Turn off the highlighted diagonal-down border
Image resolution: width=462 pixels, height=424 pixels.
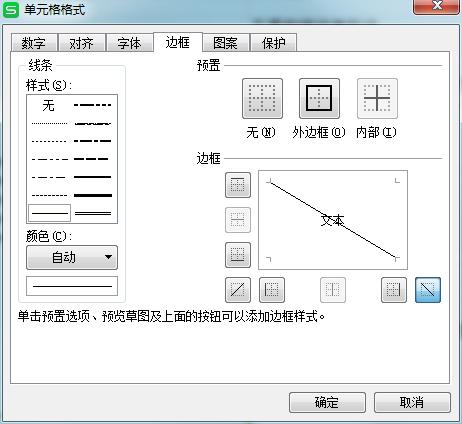click(428, 290)
